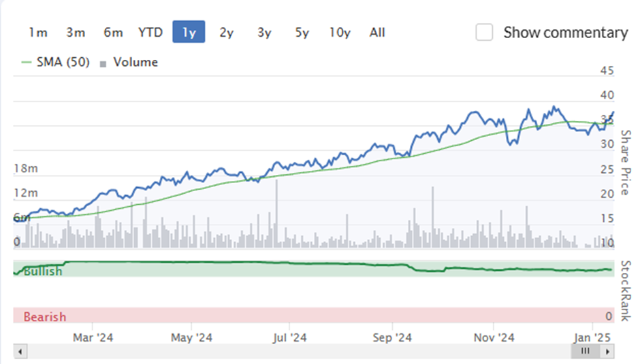Viewport: 640px width, 364px height.
Task: Enable the Show commentary checkbox
Action: [x=484, y=32]
